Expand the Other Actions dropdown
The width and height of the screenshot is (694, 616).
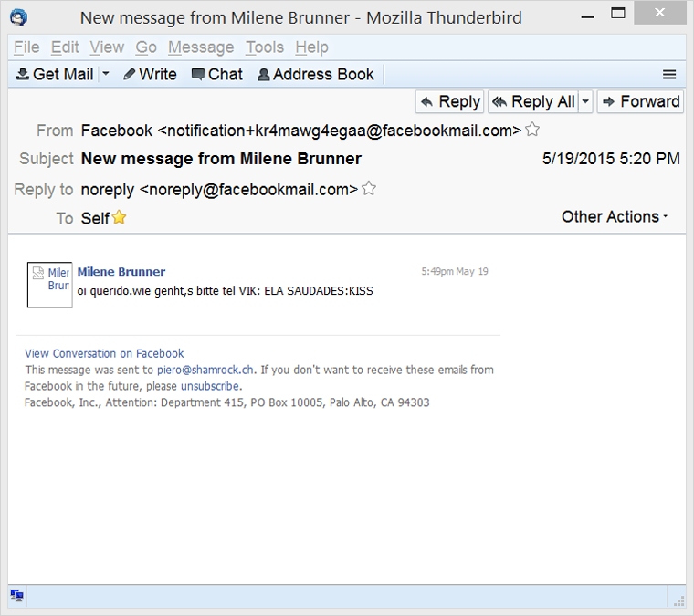(x=615, y=216)
